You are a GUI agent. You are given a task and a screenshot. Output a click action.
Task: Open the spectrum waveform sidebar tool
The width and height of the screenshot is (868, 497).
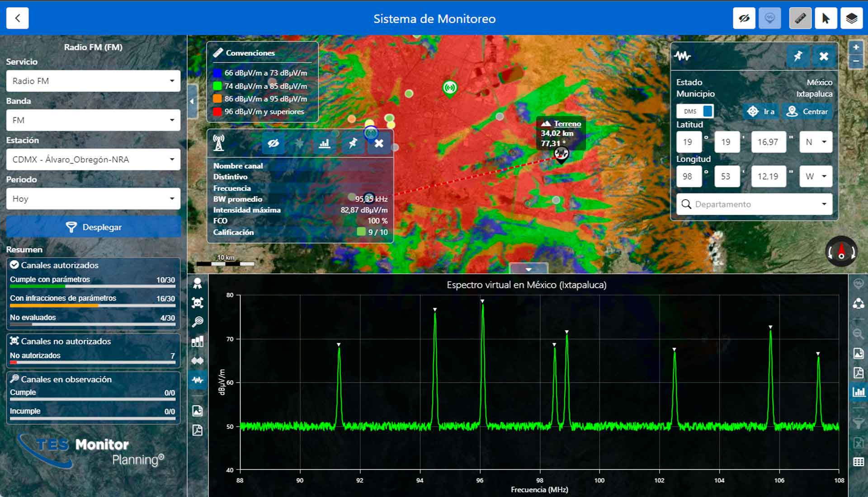coord(198,380)
